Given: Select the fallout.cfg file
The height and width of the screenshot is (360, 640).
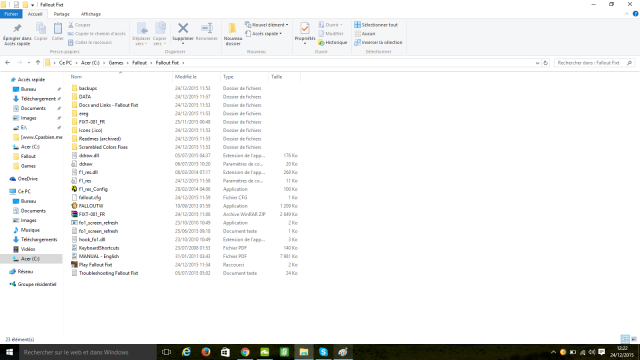Looking at the screenshot, I should tap(90, 198).
